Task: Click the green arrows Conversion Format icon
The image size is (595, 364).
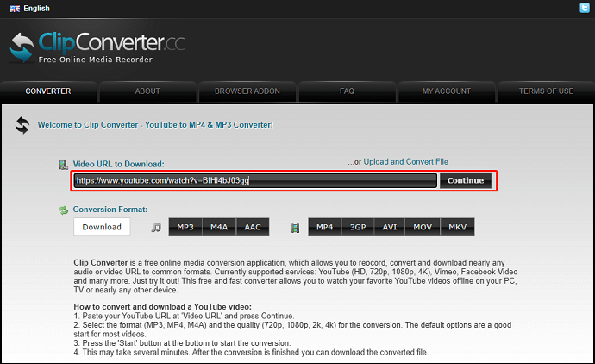Action: [x=63, y=210]
